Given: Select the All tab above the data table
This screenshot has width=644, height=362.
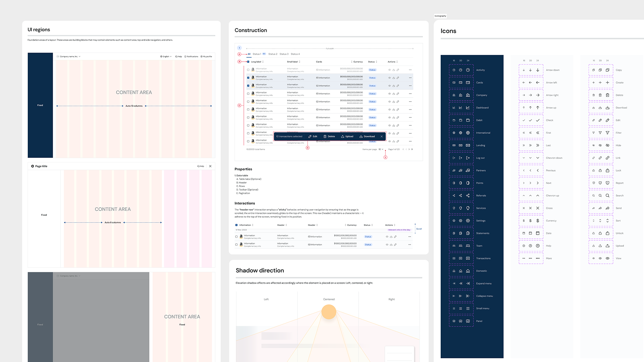Looking at the screenshot, I should (x=249, y=54).
